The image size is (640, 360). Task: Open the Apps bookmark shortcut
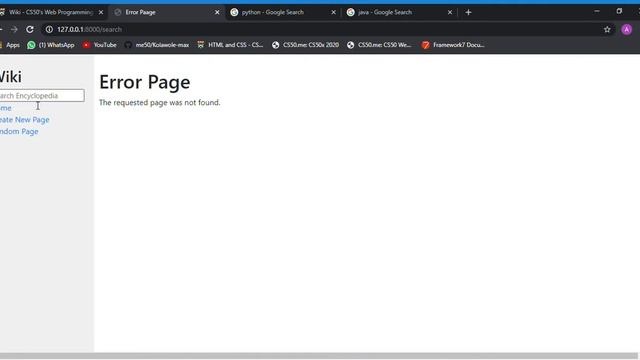[10, 45]
